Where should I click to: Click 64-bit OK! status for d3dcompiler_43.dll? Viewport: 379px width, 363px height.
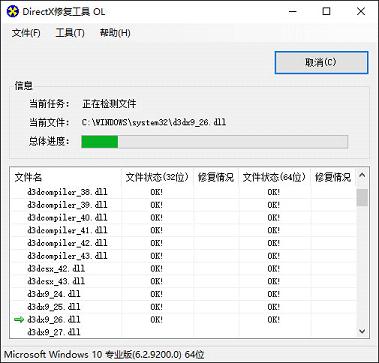click(274, 256)
